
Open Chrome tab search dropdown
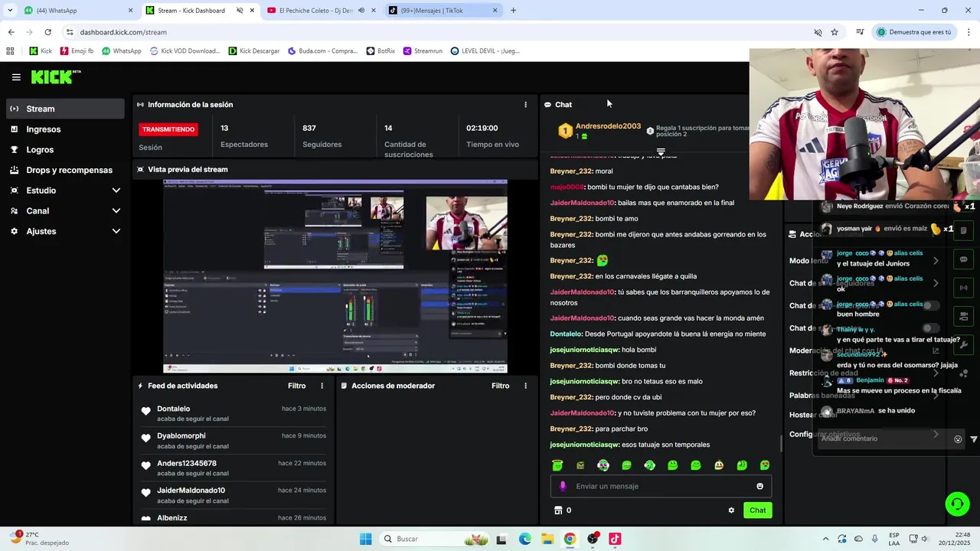[x=10, y=11]
